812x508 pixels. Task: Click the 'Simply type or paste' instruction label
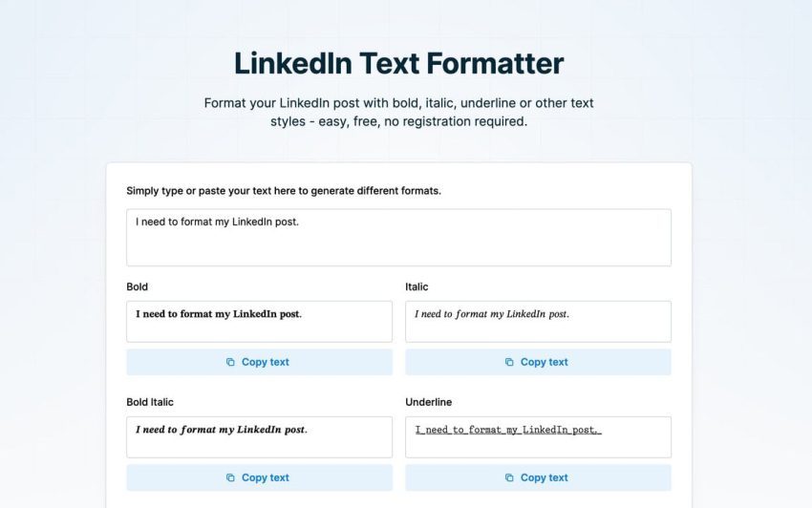[284, 191]
